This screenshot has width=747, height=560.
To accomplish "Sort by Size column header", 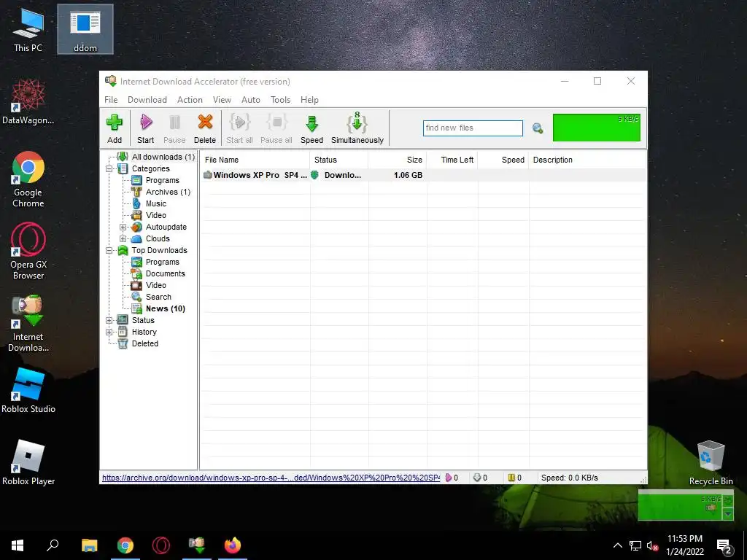I will coord(398,160).
